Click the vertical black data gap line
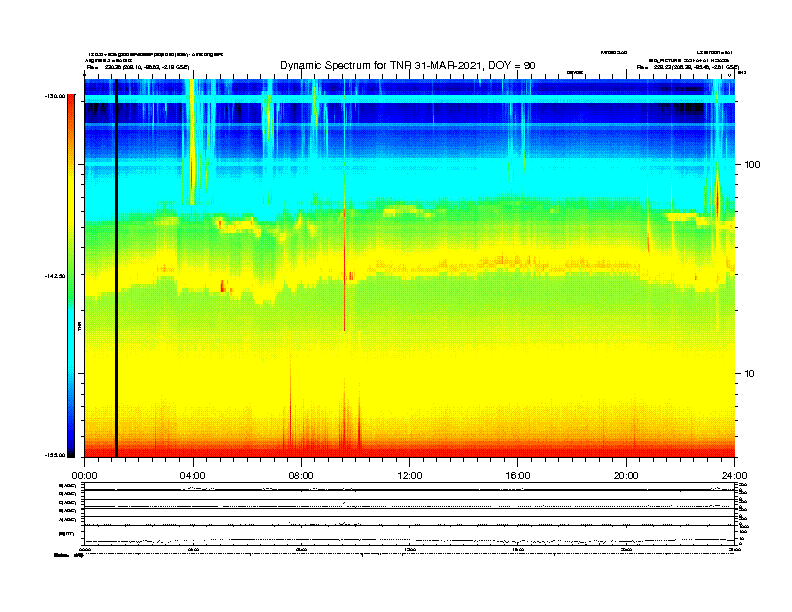This screenshot has width=792, height=612. click(x=116, y=268)
